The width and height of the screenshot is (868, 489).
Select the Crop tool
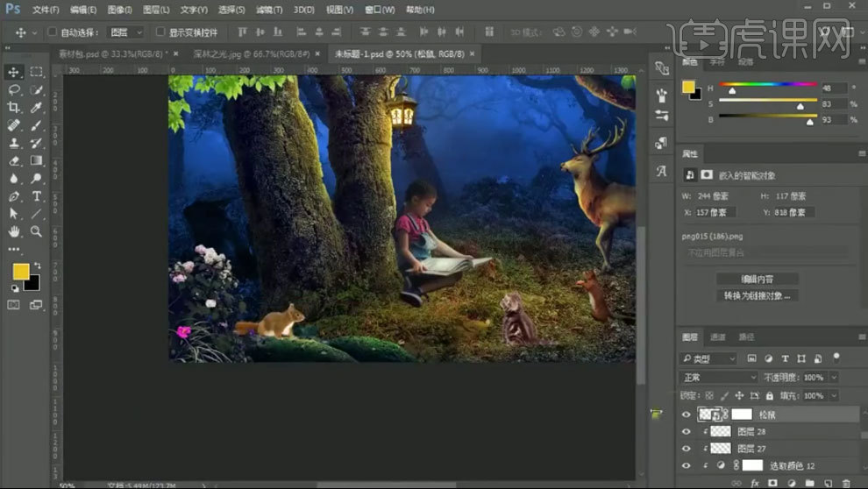(13, 107)
